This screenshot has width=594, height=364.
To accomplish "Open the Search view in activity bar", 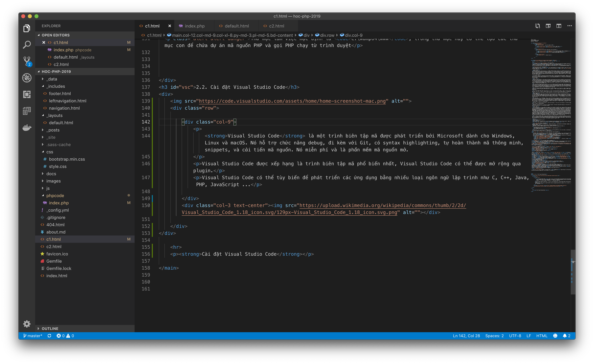I will (x=27, y=45).
